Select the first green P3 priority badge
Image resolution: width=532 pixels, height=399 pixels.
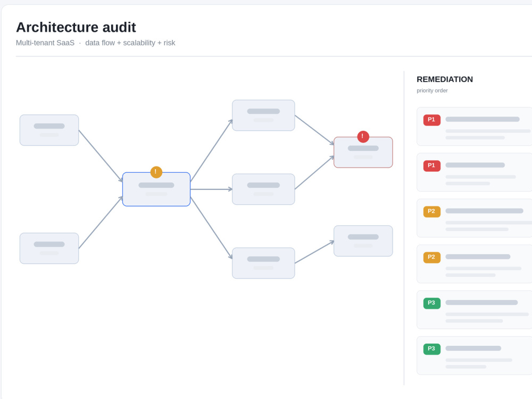pos(431,303)
